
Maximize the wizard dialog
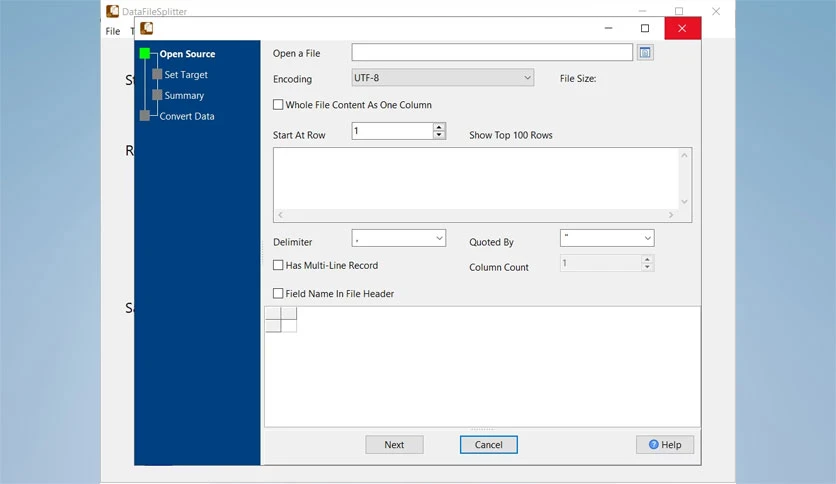(645, 28)
